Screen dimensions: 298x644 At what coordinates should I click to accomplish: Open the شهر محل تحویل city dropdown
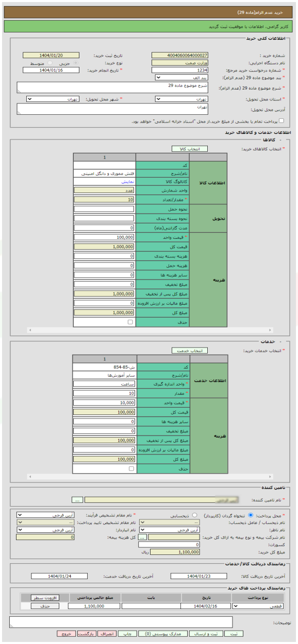52,99
